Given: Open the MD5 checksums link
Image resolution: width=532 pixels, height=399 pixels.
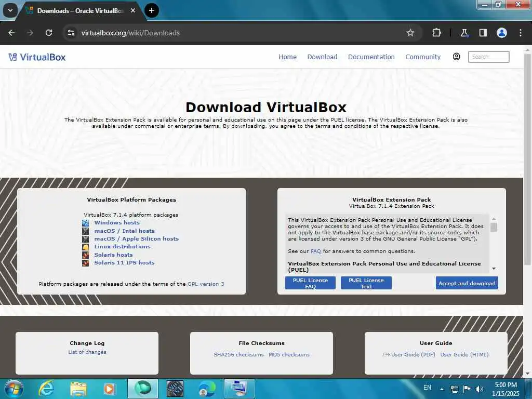Looking at the screenshot, I should 289,354.
